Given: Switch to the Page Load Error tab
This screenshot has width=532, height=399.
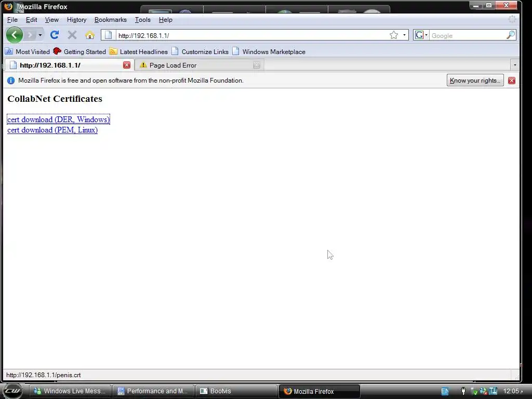Looking at the screenshot, I should pos(199,65).
